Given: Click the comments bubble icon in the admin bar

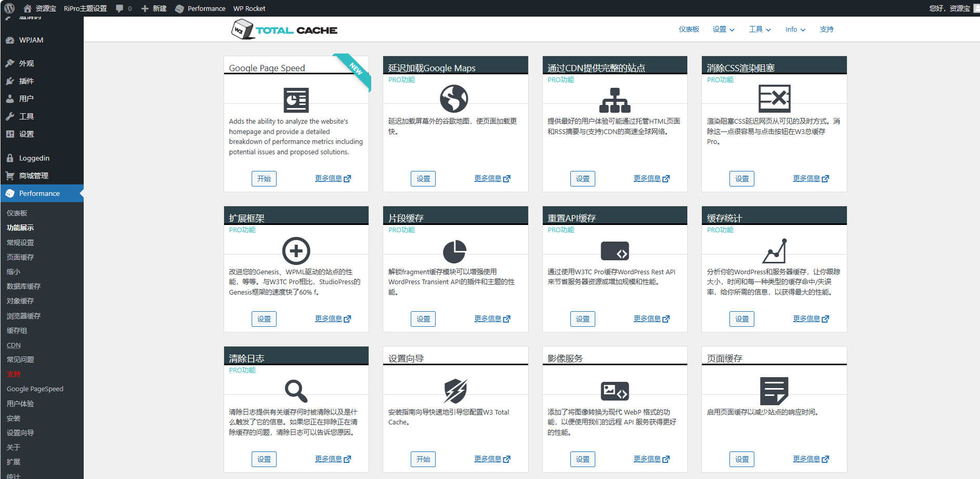Looking at the screenshot, I should (120, 8).
